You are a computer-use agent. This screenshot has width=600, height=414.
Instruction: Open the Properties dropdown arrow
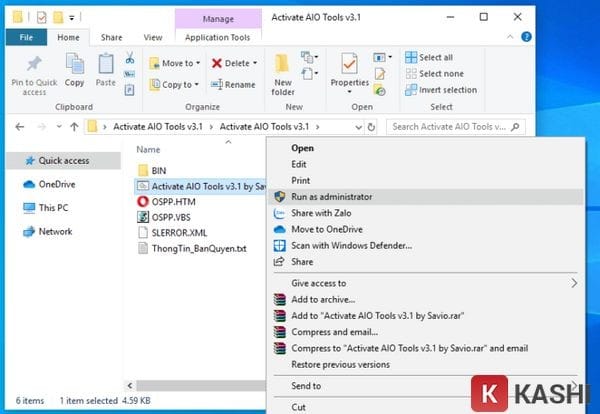pyautogui.click(x=349, y=92)
